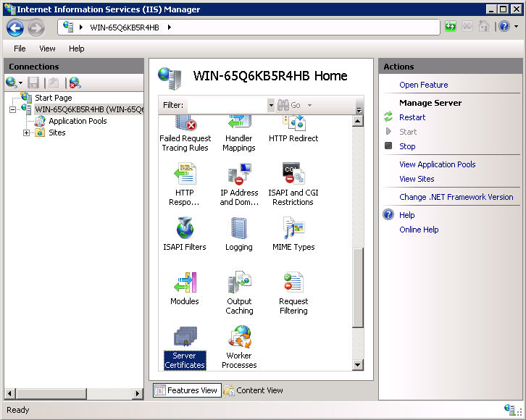This screenshot has height=420, width=526.
Task: Open the HTTP Response Headers feature
Action: (185, 184)
